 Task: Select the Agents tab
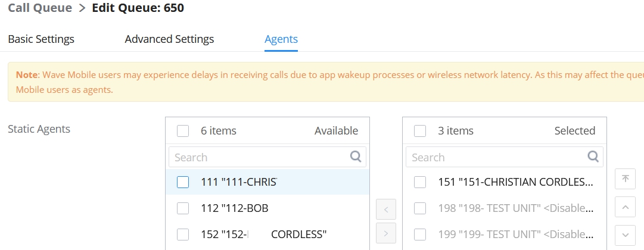(281, 39)
